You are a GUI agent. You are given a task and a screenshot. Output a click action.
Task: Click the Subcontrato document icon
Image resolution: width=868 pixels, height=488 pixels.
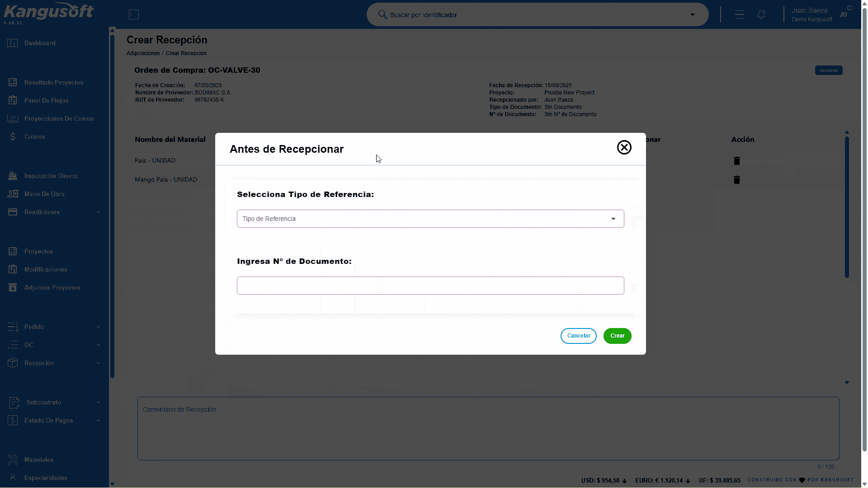(14, 402)
